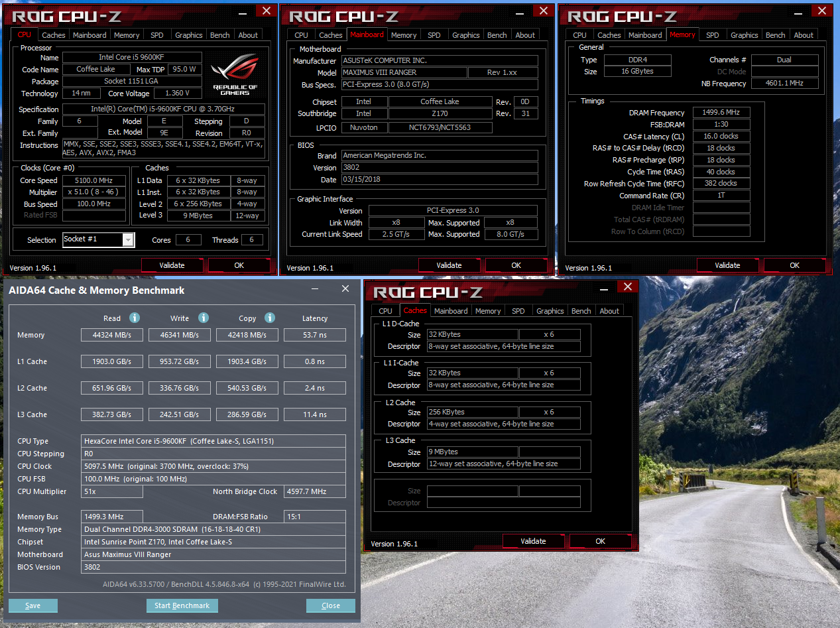840x628 pixels.
Task: Click the Close button in AIDA64
Action: 331,605
